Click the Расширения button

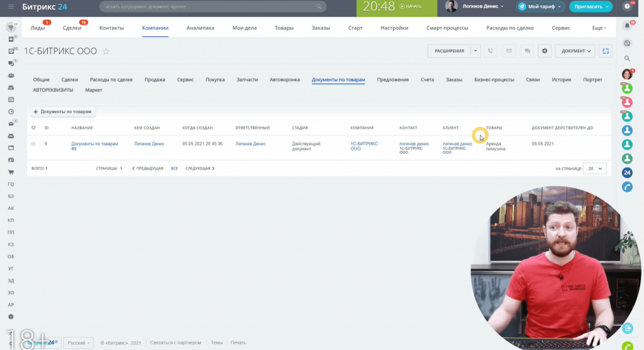coord(449,51)
